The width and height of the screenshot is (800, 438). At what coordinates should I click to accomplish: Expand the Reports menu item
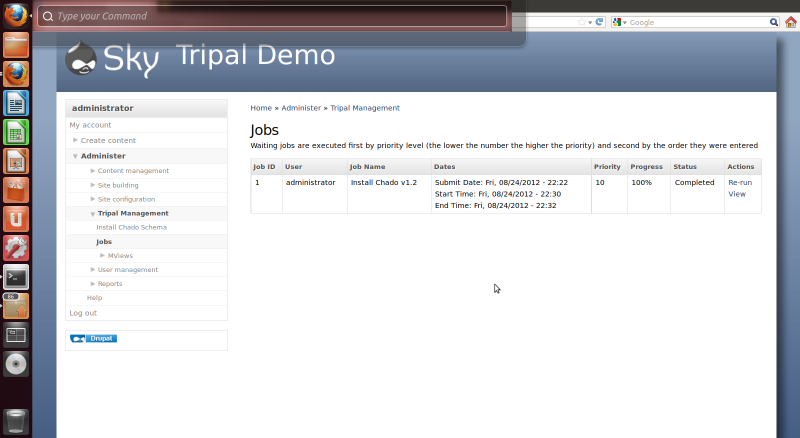(x=93, y=283)
